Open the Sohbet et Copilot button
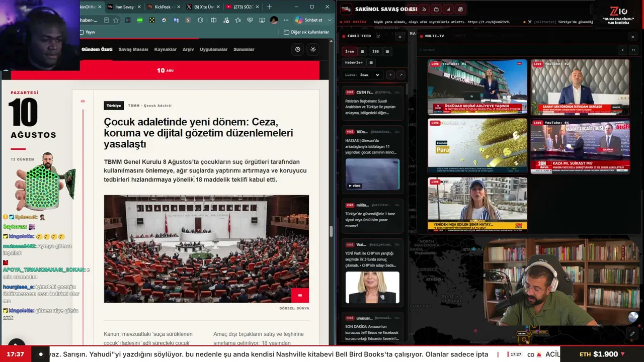This screenshot has height=362, width=644. (308, 20)
